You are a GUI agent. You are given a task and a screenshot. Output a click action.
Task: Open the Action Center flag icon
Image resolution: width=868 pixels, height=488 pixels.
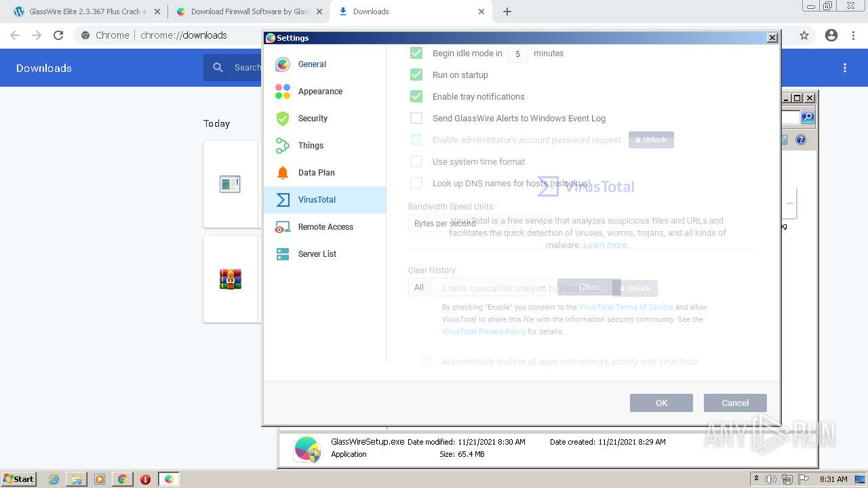click(804, 479)
